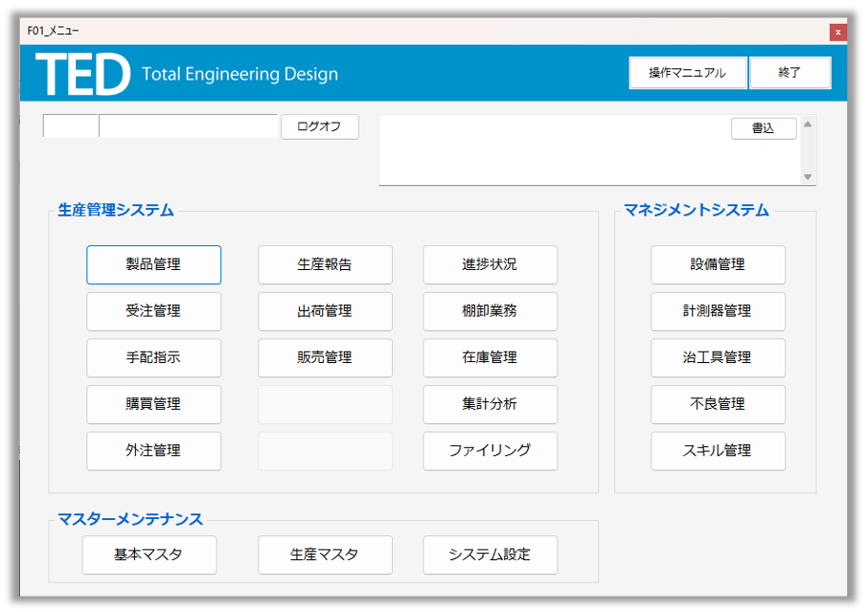
Task: Open the 製品管理 module
Action: coord(153,264)
